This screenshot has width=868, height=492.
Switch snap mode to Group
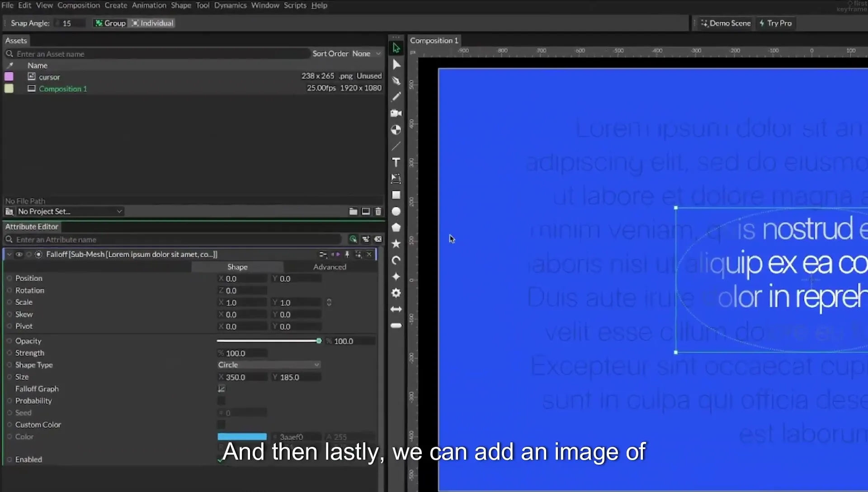point(110,23)
